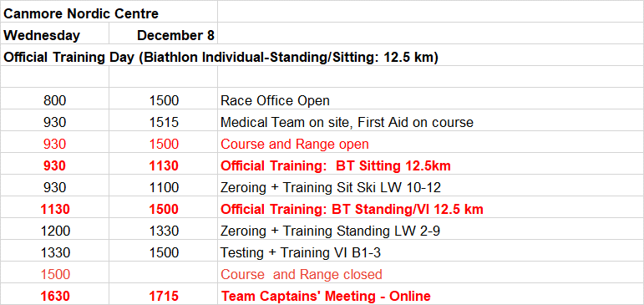Click Zeroing + Training Standing LW 2-9
This screenshot has height=305, width=644.
(430, 231)
